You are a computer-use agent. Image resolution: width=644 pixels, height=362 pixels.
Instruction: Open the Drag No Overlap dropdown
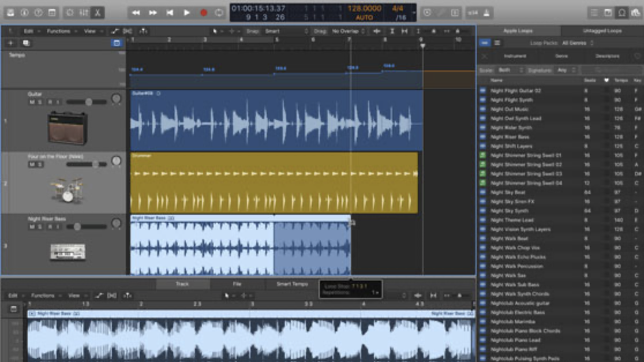348,31
